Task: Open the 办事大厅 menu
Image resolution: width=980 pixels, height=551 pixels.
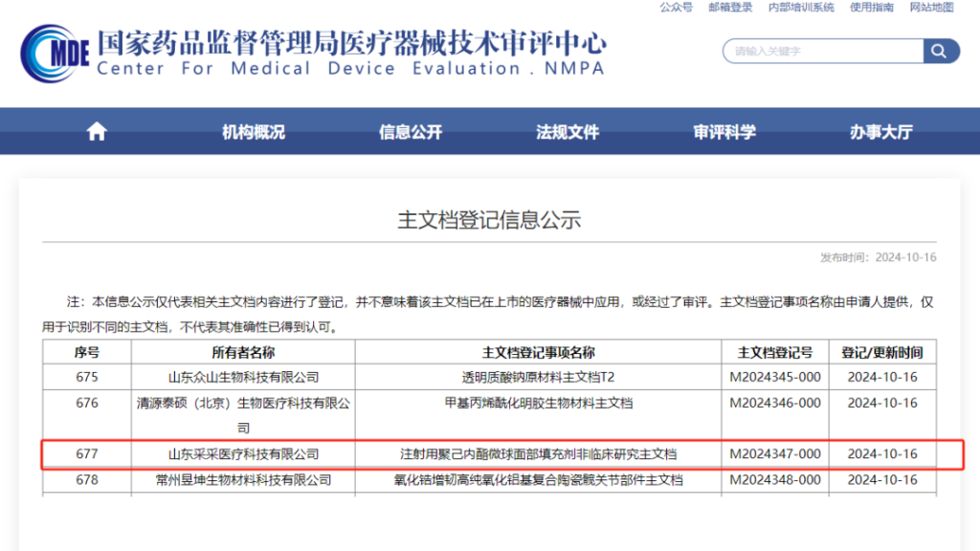Action: click(x=880, y=132)
